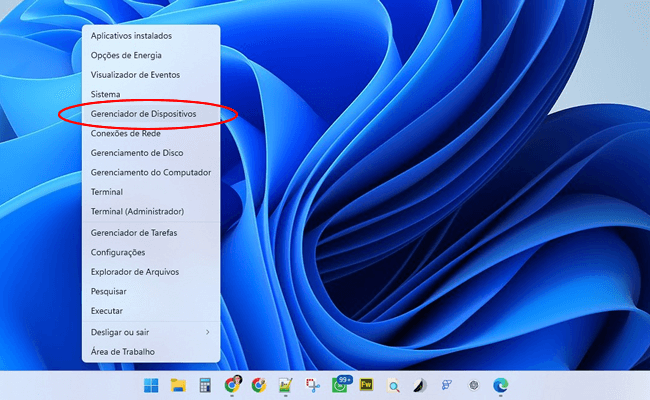Image resolution: width=650 pixels, height=400 pixels.
Task: Click the Sistema menu entry
Action: pyautogui.click(x=151, y=94)
